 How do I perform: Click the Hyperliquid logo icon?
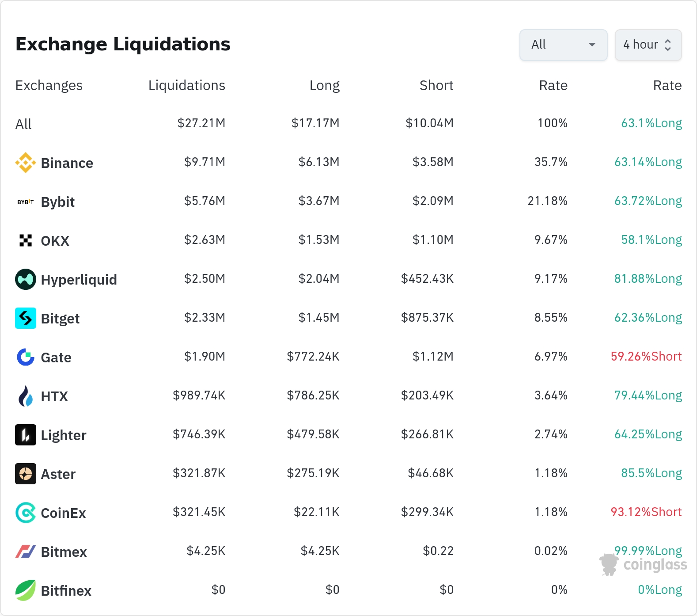[26, 279]
